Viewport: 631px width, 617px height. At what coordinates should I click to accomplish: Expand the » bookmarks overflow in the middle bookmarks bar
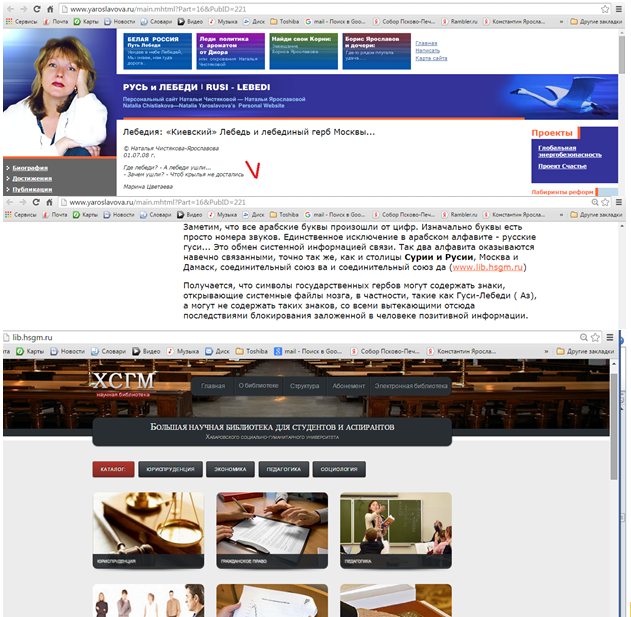pos(561,215)
